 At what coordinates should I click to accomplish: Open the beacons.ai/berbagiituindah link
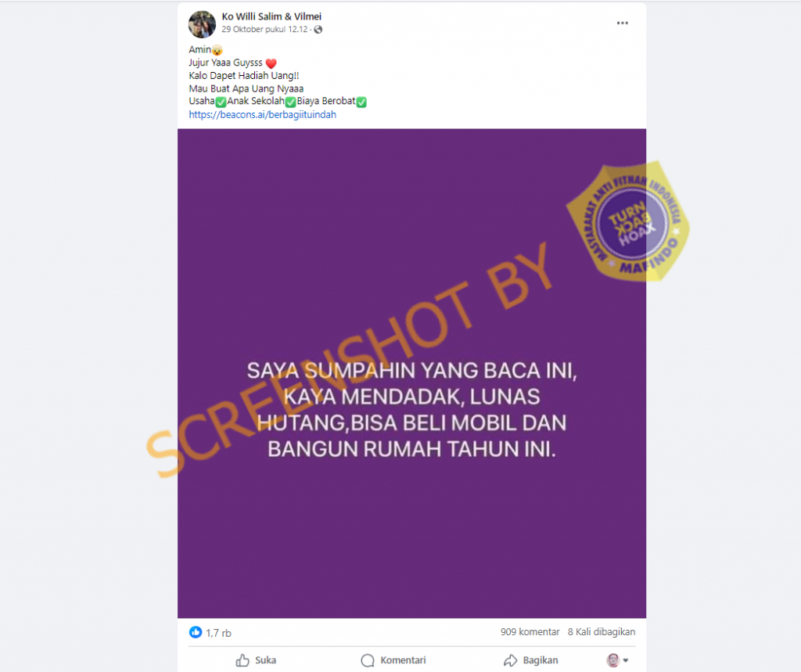(263, 114)
